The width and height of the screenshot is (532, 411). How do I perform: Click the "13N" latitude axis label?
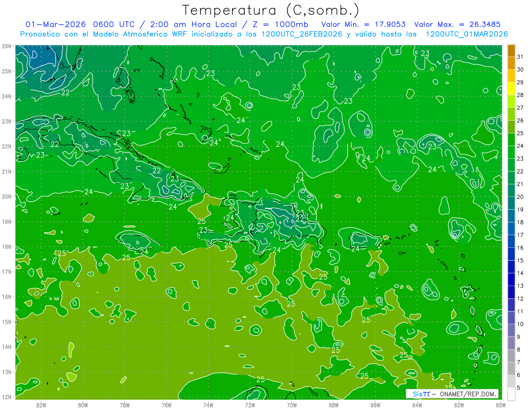pyautogui.click(x=6, y=372)
